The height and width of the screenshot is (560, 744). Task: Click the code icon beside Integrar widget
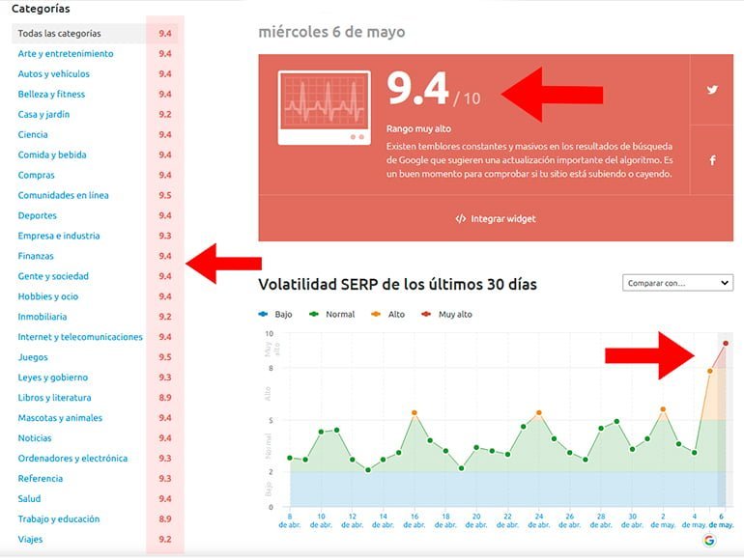(461, 219)
